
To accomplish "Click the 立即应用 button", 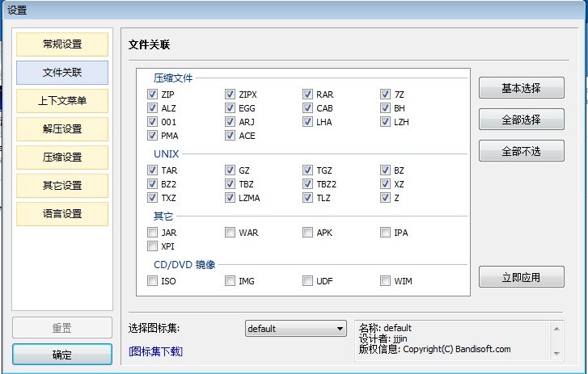I will pos(521,277).
